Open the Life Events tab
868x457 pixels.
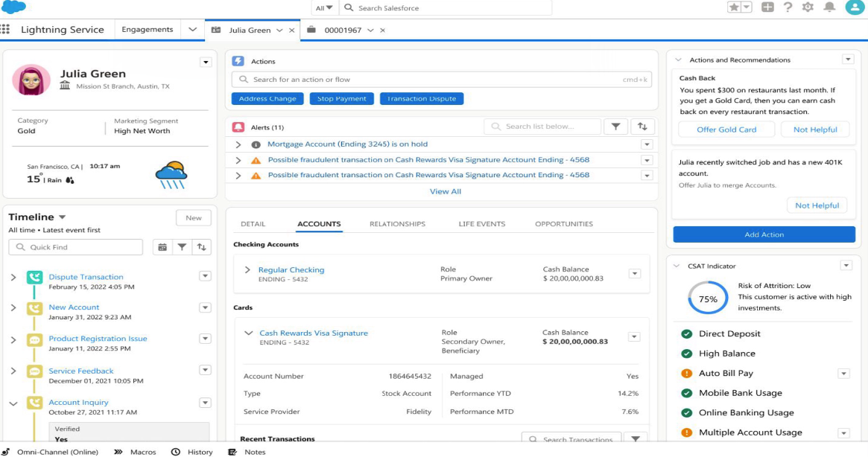pyautogui.click(x=481, y=224)
